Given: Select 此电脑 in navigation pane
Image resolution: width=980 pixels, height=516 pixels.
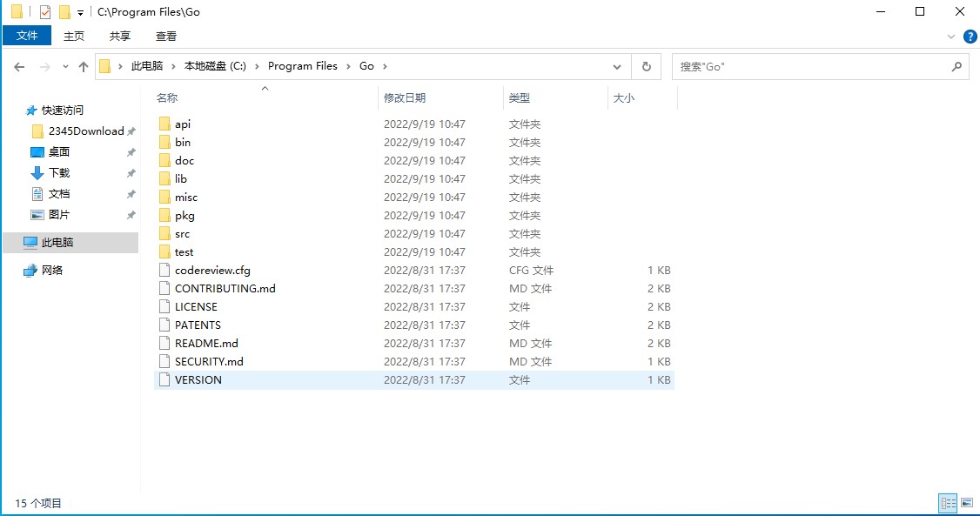Looking at the screenshot, I should pos(70,243).
